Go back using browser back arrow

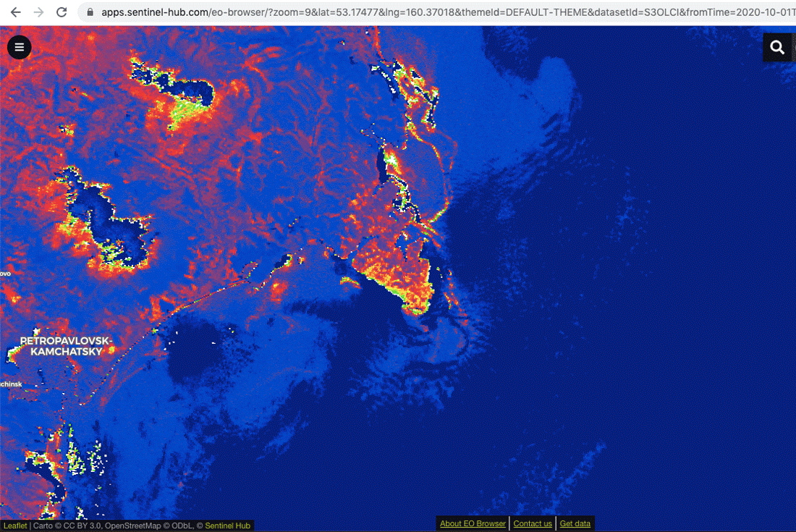tap(15, 12)
